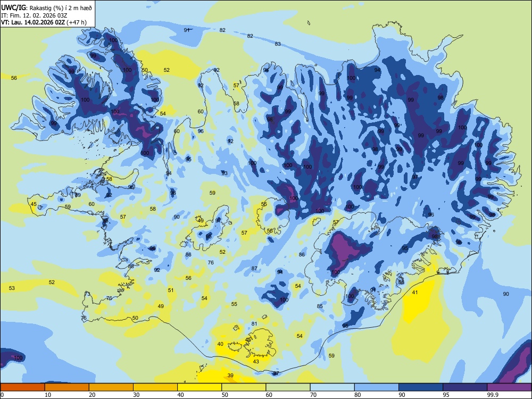Click the map value '93'
Viewport: 532px width, 399px height.
point(225,173)
